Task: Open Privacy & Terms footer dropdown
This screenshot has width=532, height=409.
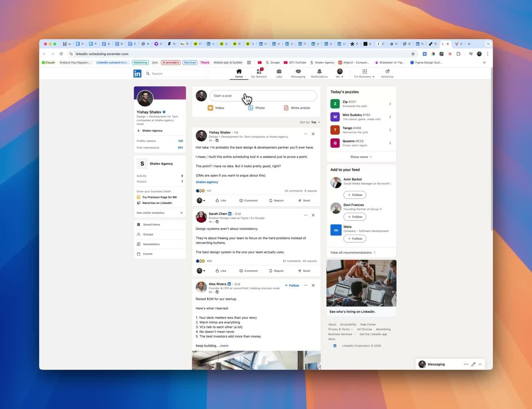Action: coord(340,329)
